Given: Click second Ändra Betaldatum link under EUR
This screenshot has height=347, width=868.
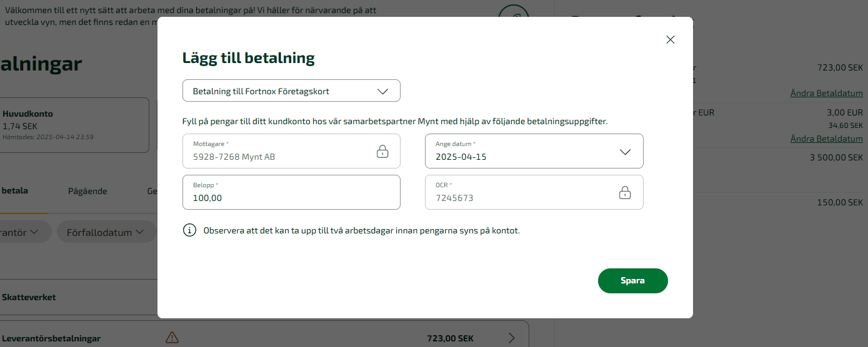Looking at the screenshot, I should coord(826,139).
